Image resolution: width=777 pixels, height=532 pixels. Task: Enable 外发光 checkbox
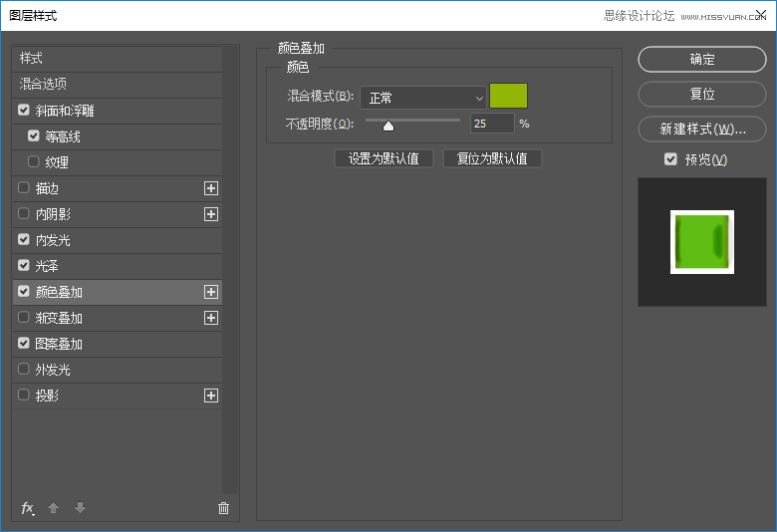24,369
